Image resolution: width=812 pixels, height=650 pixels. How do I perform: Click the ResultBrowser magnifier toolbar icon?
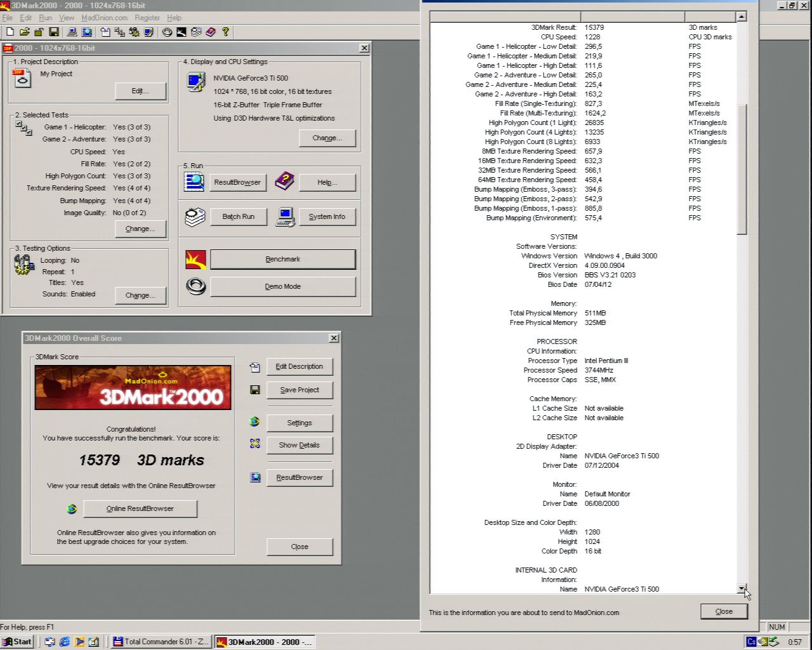tap(87, 32)
